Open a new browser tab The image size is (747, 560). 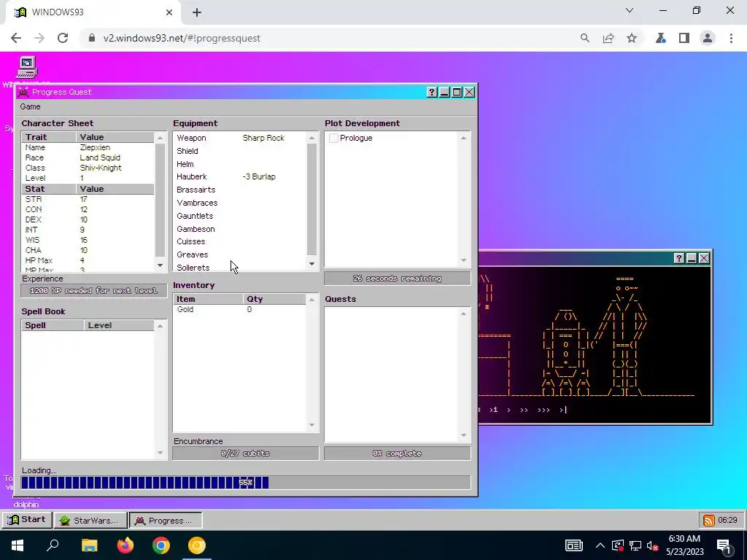(x=197, y=12)
